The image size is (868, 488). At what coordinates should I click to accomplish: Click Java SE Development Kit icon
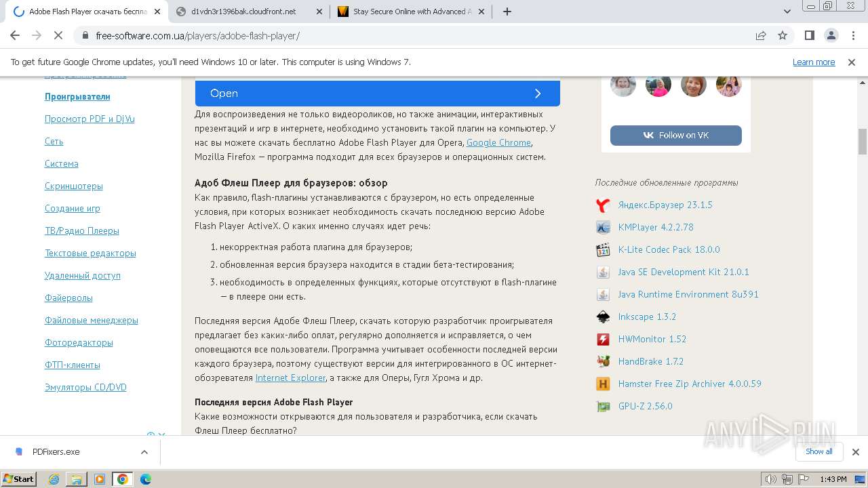(x=603, y=272)
